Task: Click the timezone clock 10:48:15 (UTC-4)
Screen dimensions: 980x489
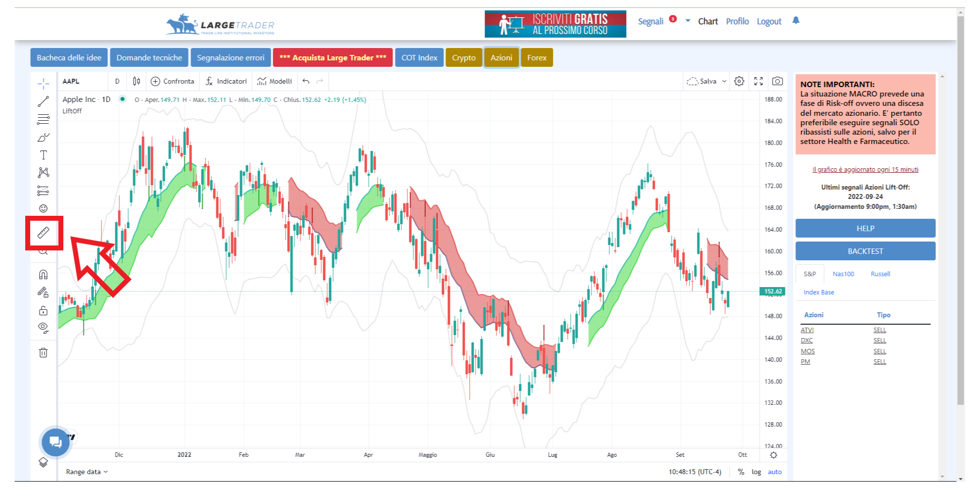Action: pos(695,472)
